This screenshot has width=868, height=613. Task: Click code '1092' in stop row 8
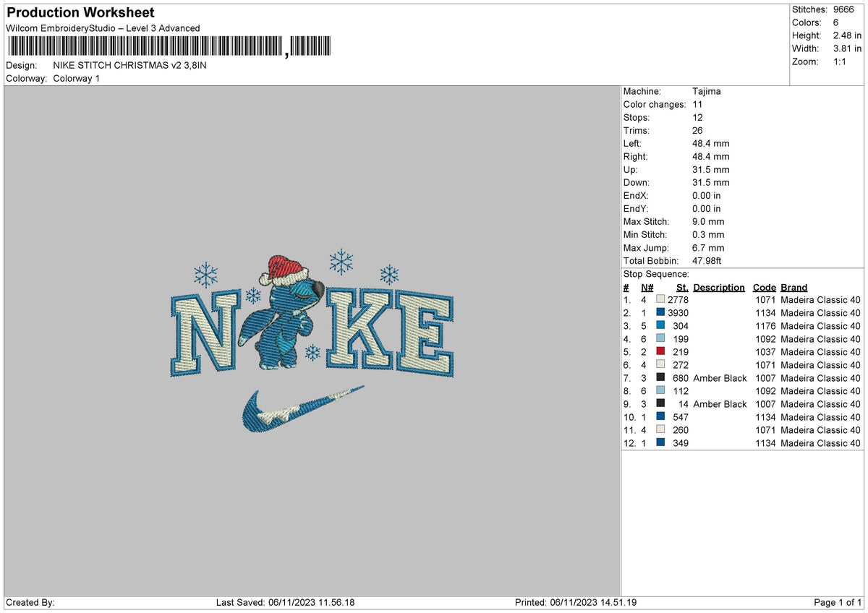click(x=765, y=391)
